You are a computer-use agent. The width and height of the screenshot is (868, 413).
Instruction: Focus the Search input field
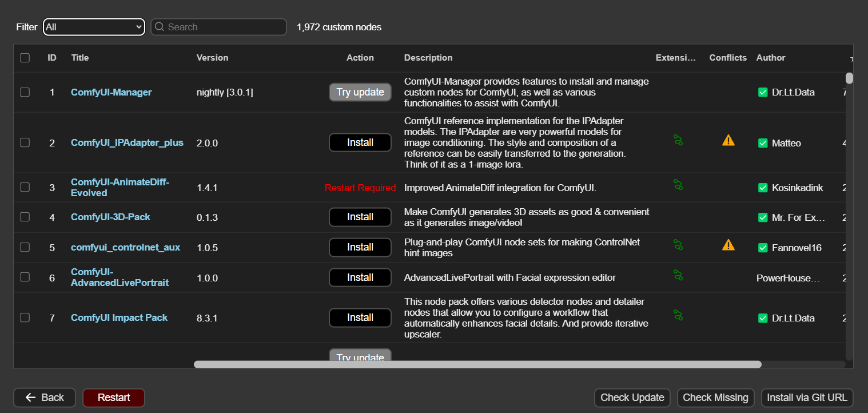(x=218, y=27)
